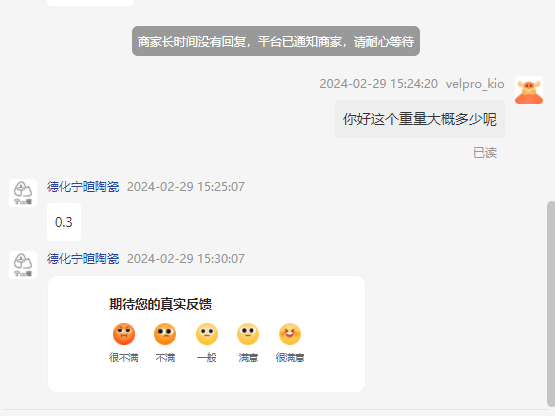
Task: Open 德化宁唯陶瓷 name at 15:30:07
Action: (83, 258)
